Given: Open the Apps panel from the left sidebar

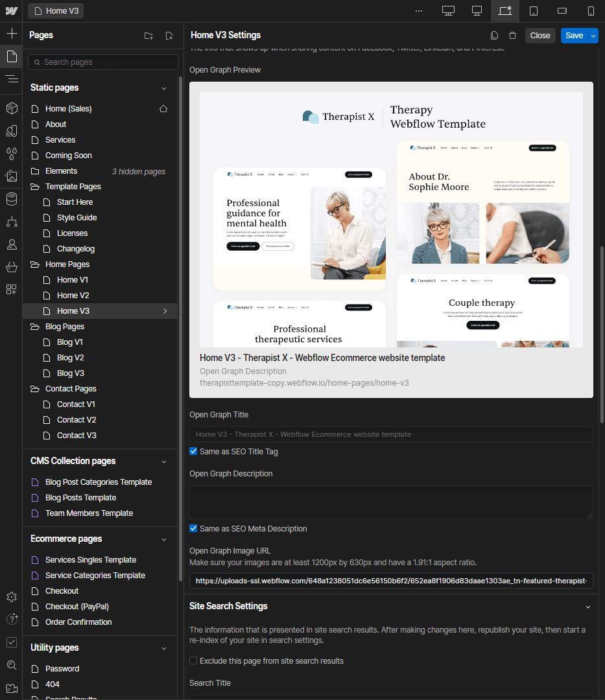Looking at the screenshot, I should pyautogui.click(x=12, y=290).
